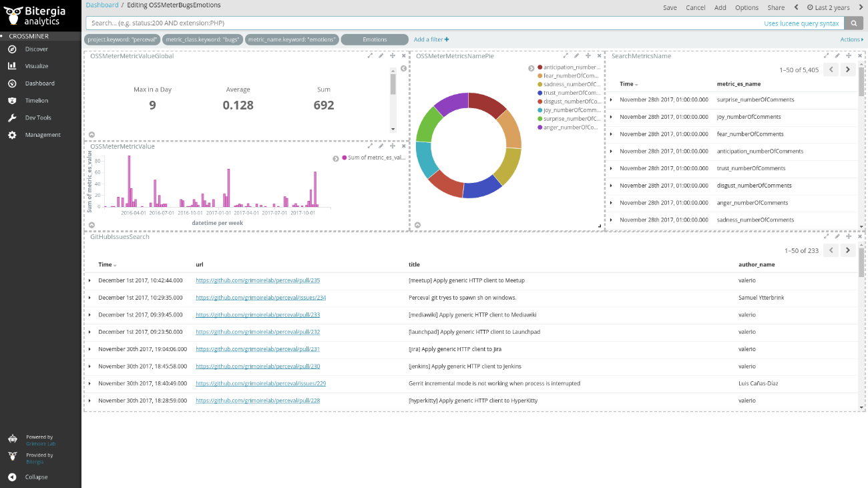Viewport: 868px width, 488px height.
Task: Click move handle of GitHubIssuesSearch panel
Action: (849, 236)
